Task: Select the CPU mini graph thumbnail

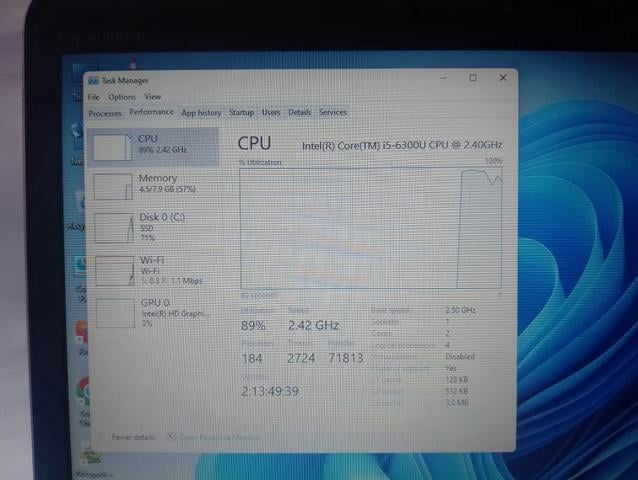Action: coord(113,147)
